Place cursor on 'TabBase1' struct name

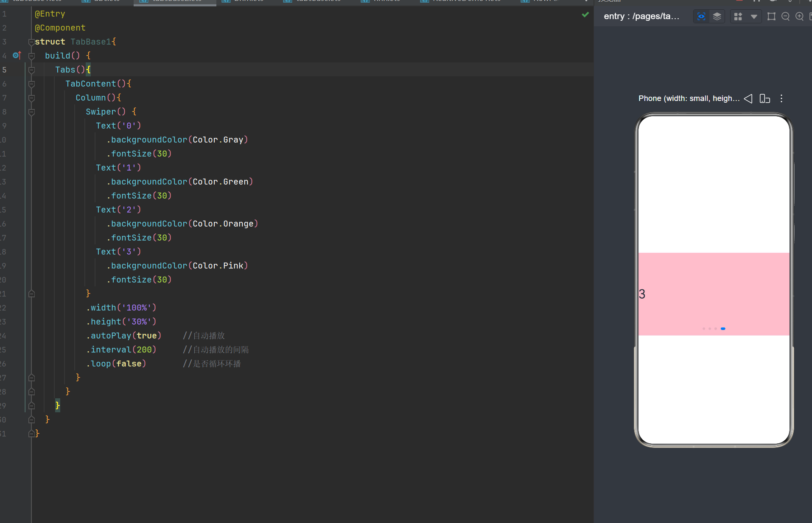91,42
